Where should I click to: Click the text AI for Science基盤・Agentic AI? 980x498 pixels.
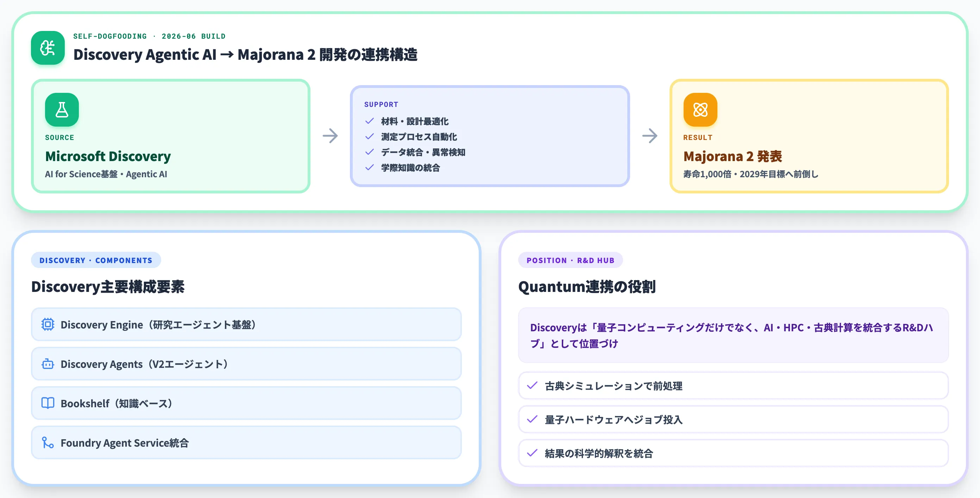click(x=106, y=174)
